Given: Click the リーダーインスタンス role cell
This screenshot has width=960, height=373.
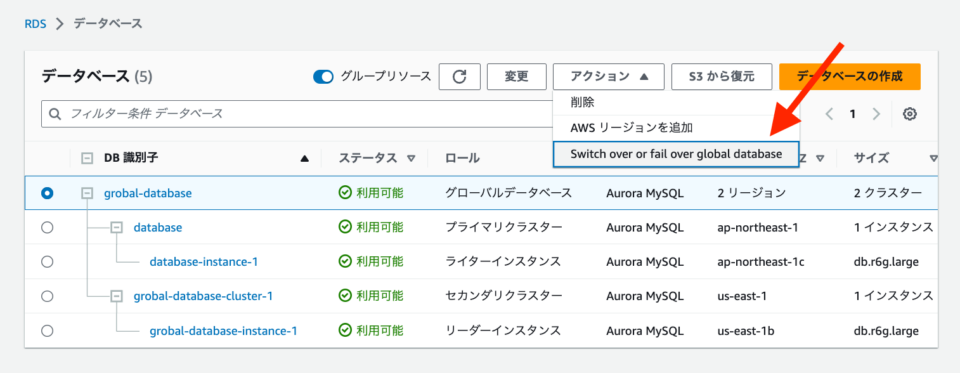Looking at the screenshot, I should pyautogui.click(x=503, y=331).
